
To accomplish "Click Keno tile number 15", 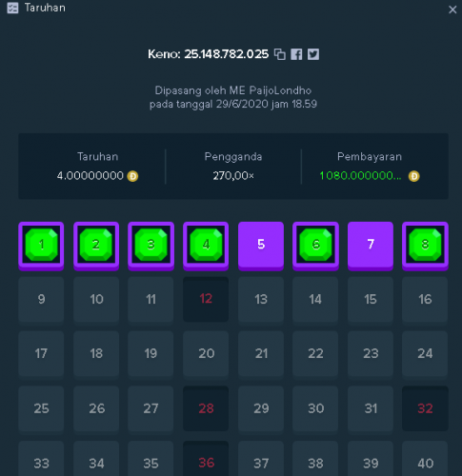I will click(x=371, y=299).
